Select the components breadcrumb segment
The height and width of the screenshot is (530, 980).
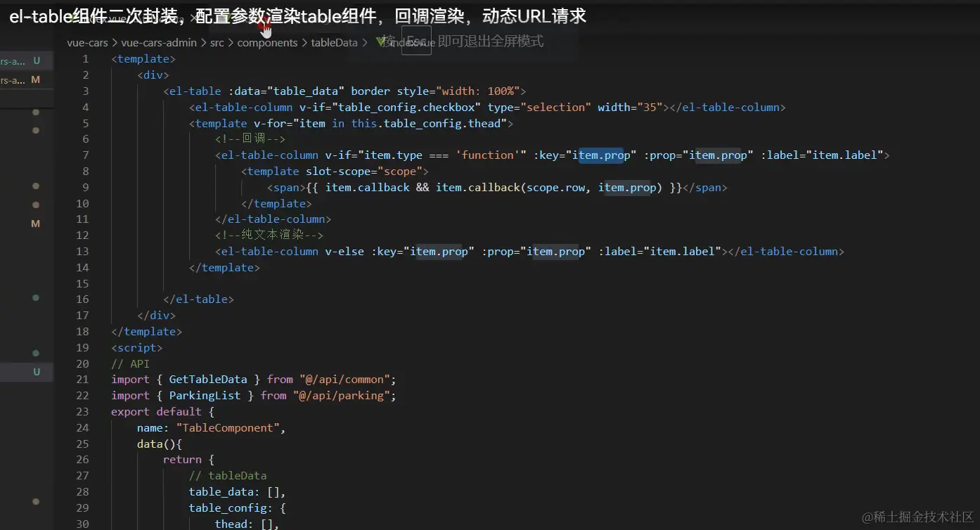[268, 43]
